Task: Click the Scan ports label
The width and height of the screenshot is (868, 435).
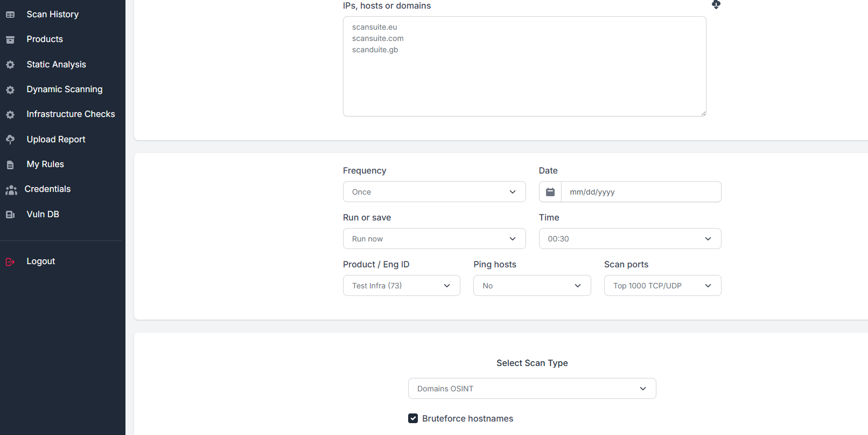Action: (x=626, y=264)
